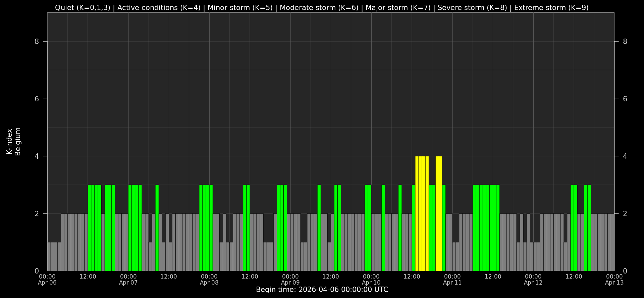Click the 'Quiet (K=0,1,3)' legend text

tap(83, 8)
